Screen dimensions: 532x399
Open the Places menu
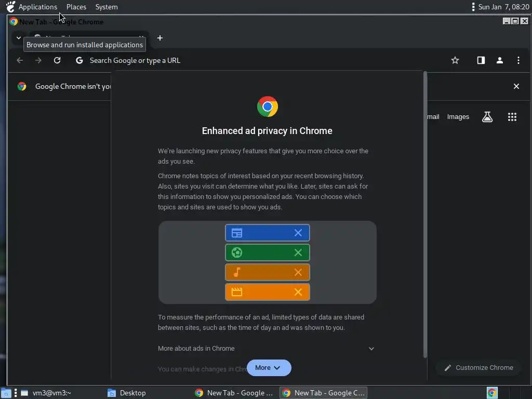click(76, 7)
